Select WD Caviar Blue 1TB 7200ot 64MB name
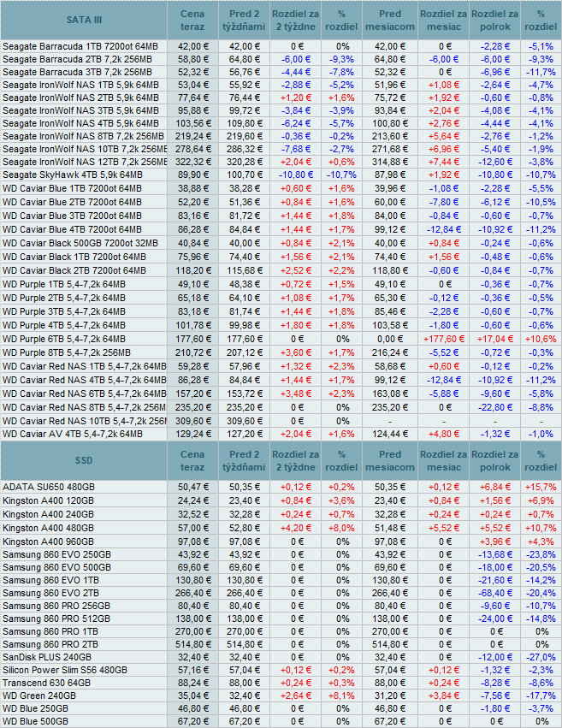Viewport: 562px width, 728px height. (x=72, y=188)
